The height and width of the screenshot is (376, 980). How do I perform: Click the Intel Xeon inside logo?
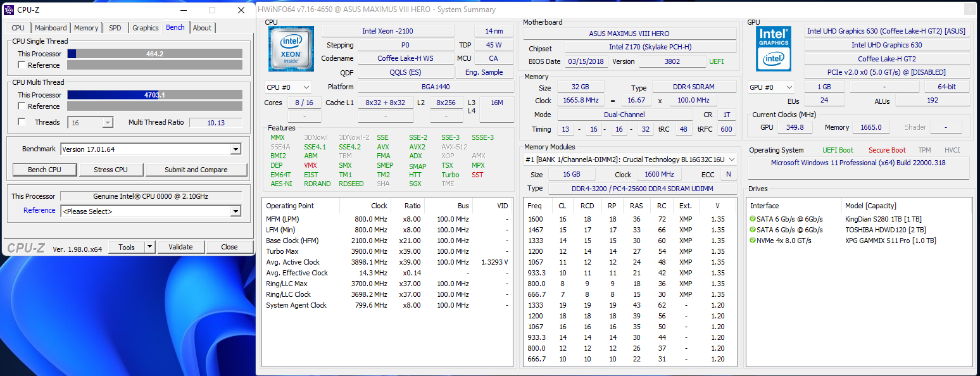tap(291, 49)
